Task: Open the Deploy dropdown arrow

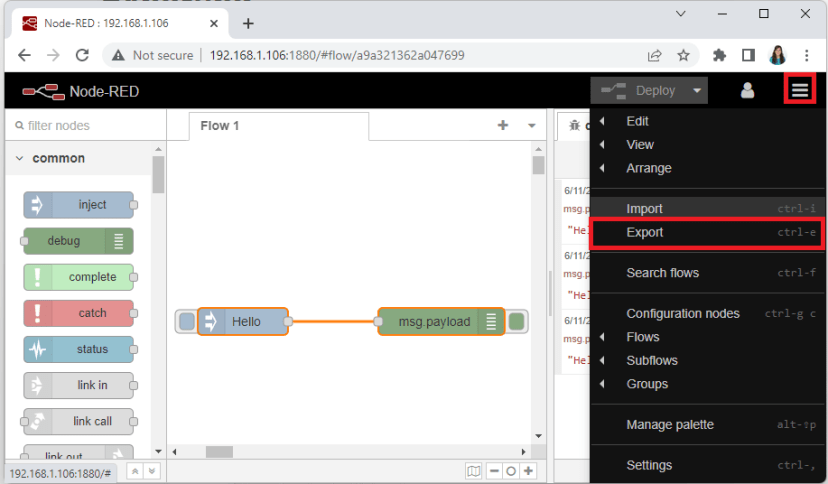Action: coord(696,90)
